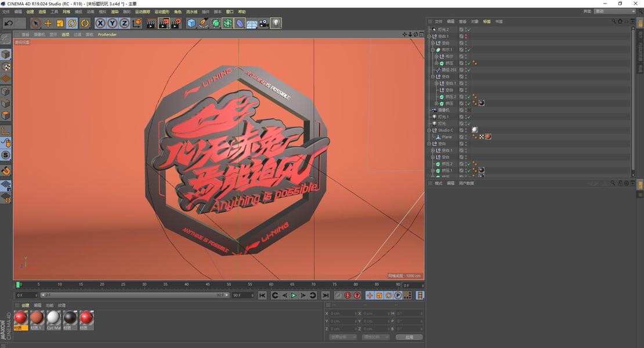Toggle the X axis lock
Viewport: 644px width, 348px height.
(x=100, y=23)
